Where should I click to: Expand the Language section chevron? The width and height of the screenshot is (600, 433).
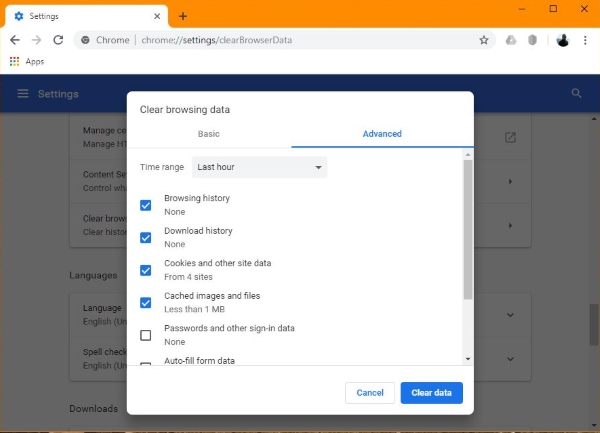(510, 315)
